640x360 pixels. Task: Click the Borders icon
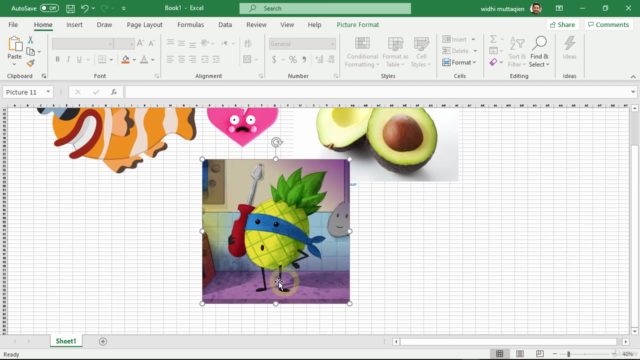pyautogui.click(x=102, y=60)
